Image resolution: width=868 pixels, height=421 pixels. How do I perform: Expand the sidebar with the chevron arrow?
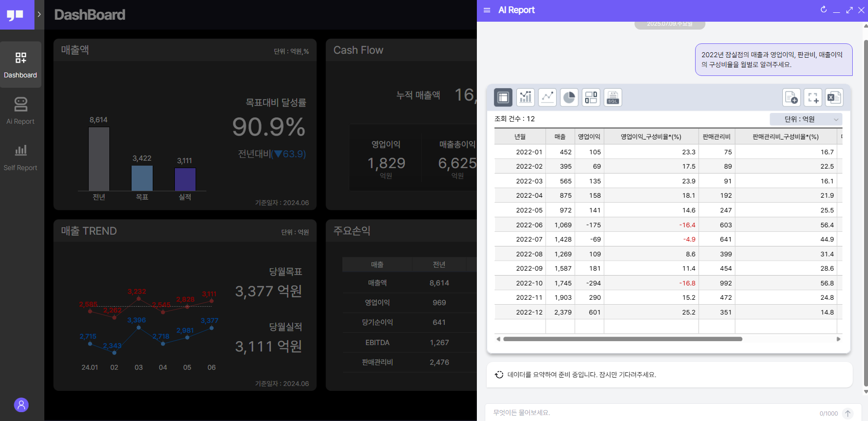coord(39,14)
